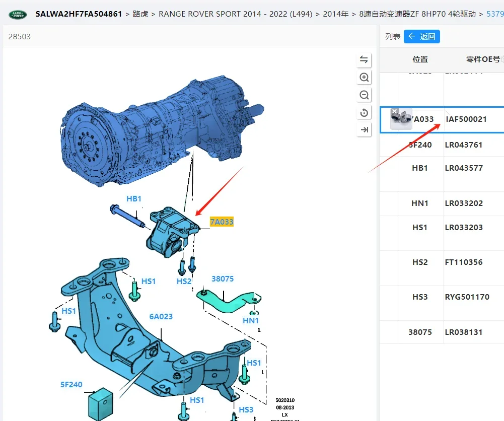Select the 38075 position cell in table
This screenshot has height=421, width=504.
pyautogui.click(x=420, y=332)
